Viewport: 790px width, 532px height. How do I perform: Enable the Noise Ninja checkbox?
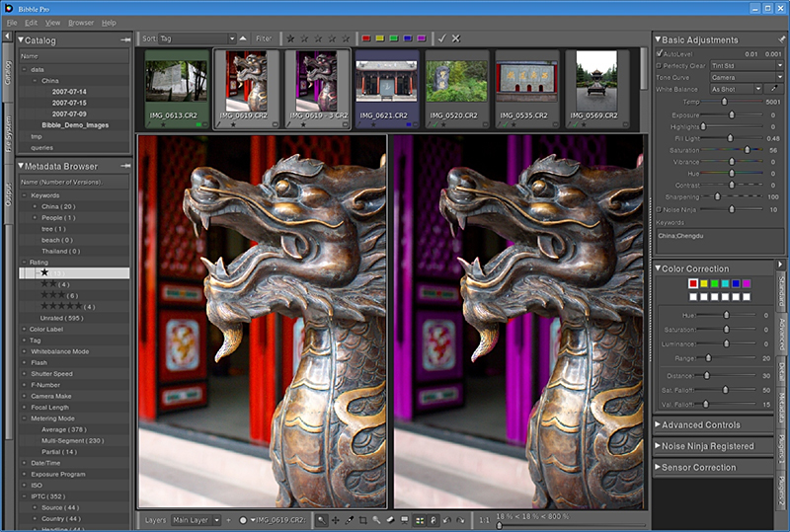click(660, 209)
